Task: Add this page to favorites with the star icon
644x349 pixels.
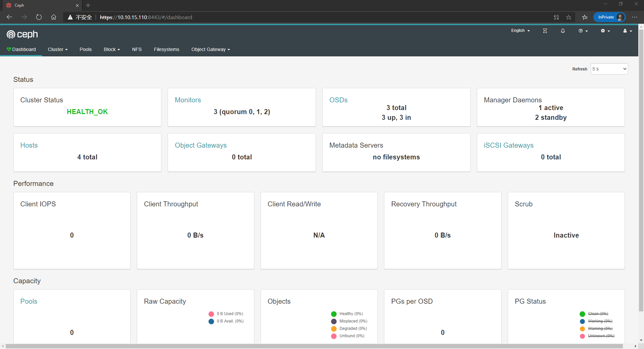Action: (x=569, y=17)
